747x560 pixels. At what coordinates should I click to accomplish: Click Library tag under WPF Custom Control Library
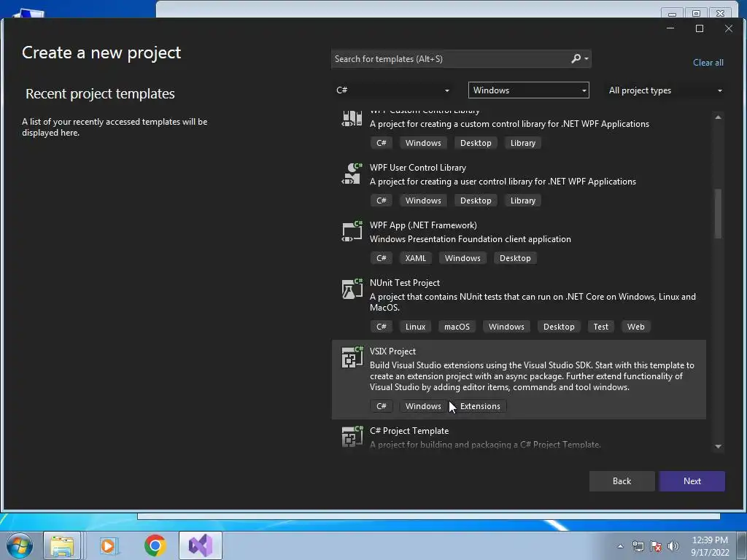pos(522,143)
